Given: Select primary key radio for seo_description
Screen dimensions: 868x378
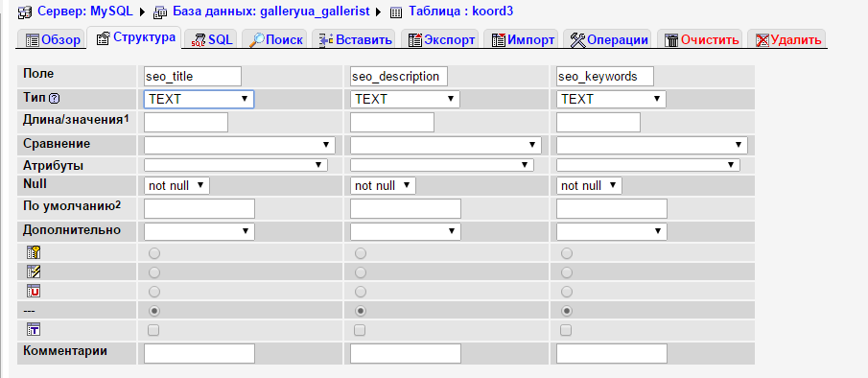Looking at the screenshot, I should [361, 253].
